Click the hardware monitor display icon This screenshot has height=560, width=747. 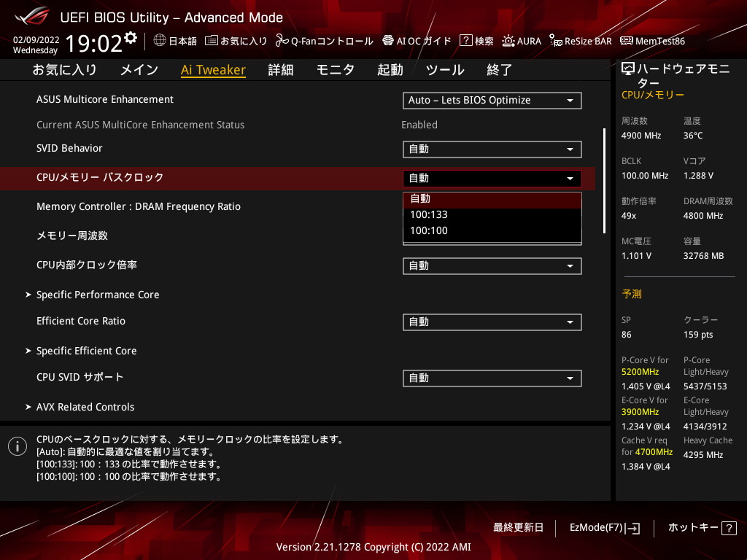pos(628,69)
